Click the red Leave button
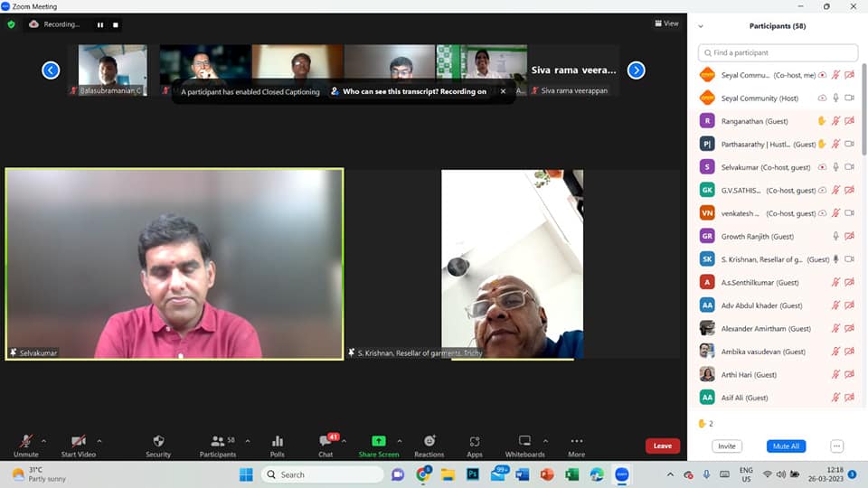The width and height of the screenshot is (868, 488). point(663,446)
